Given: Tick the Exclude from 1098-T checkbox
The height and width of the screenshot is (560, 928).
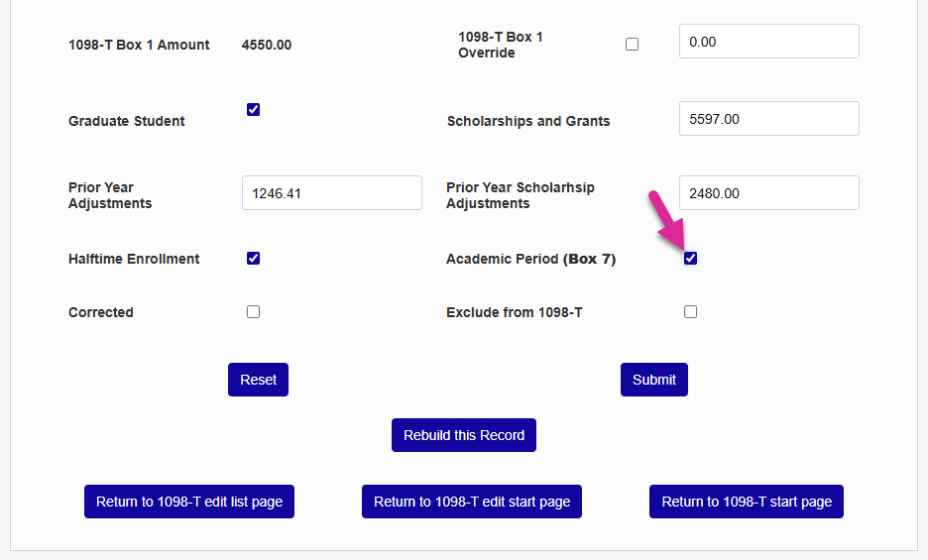Looking at the screenshot, I should (690, 312).
